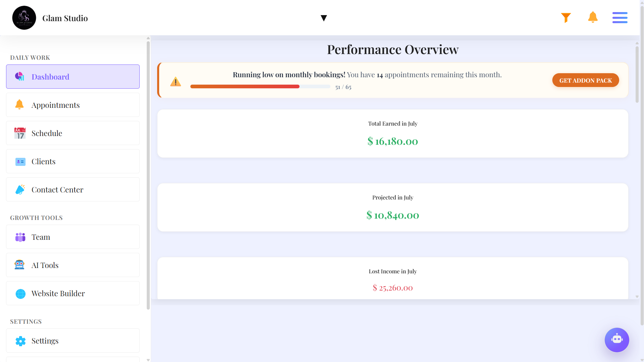This screenshot has height=362, width=644.
Task: Click the sidebar vertical scrollbar
Action: pyautogui.click(x=148, y=175)
